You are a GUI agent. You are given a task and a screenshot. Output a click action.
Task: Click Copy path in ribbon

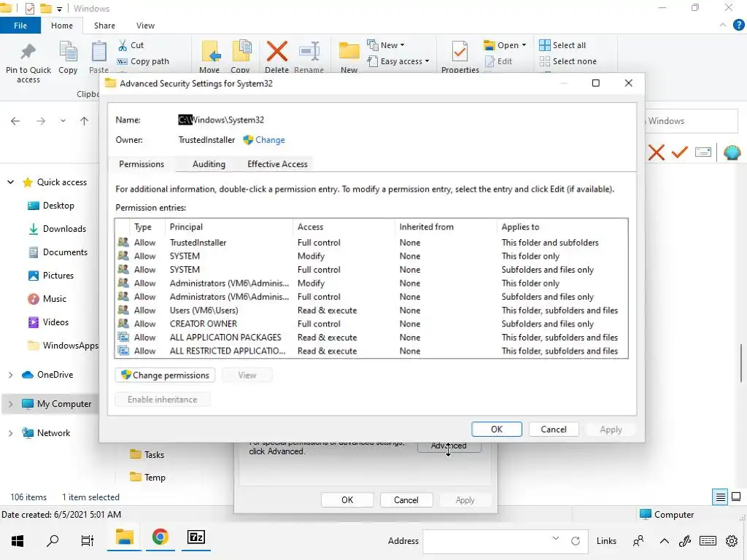tap(143, 61)
